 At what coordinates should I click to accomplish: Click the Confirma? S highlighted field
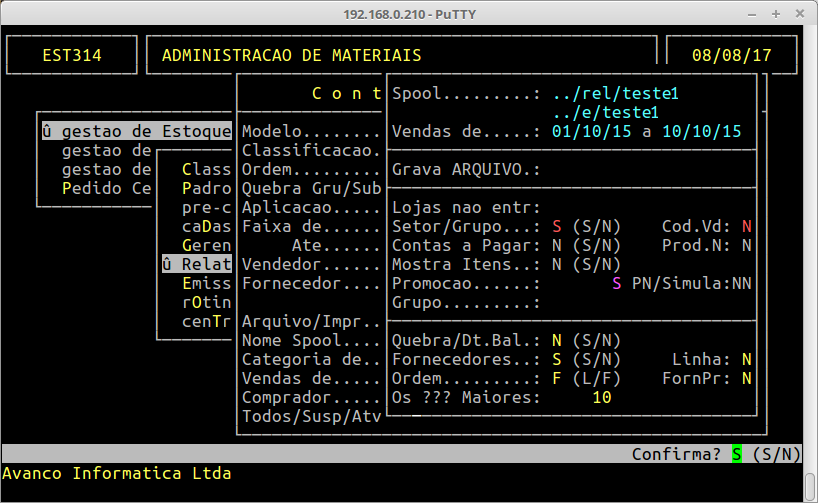pos(737,454)
